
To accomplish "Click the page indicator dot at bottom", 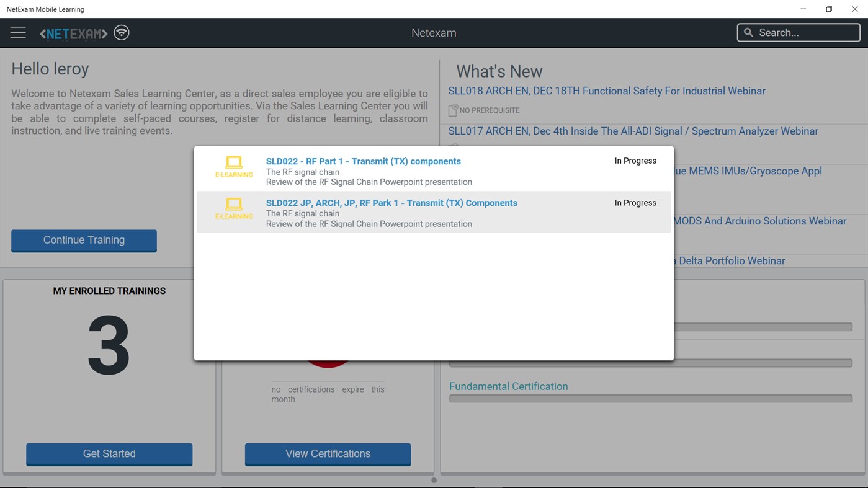I will pos(434,481).
